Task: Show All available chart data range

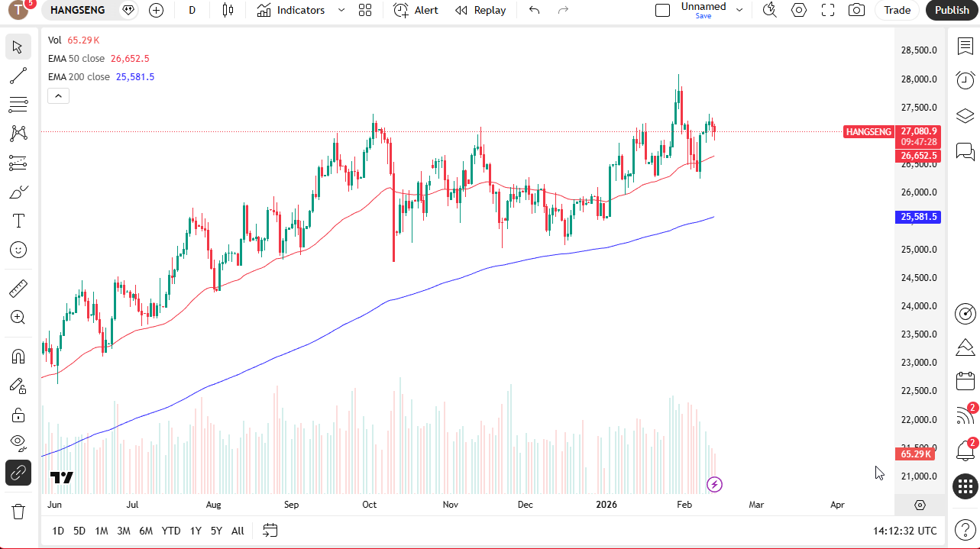Action: (x=238, y=531)
